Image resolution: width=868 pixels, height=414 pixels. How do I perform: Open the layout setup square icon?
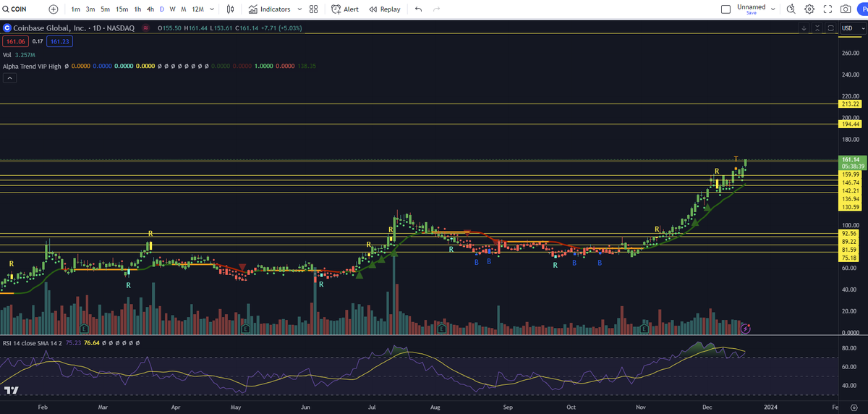point(726,9)
